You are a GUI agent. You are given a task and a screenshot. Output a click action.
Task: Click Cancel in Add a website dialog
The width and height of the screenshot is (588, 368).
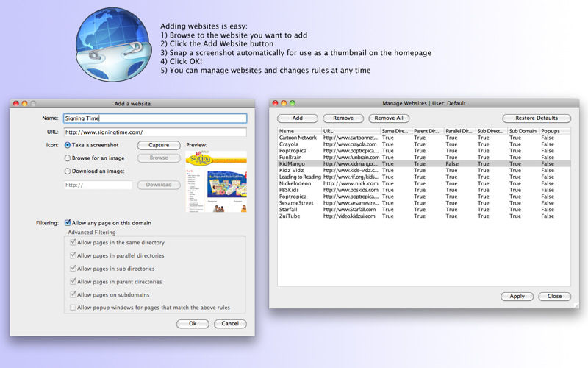[x=230, y=324]
